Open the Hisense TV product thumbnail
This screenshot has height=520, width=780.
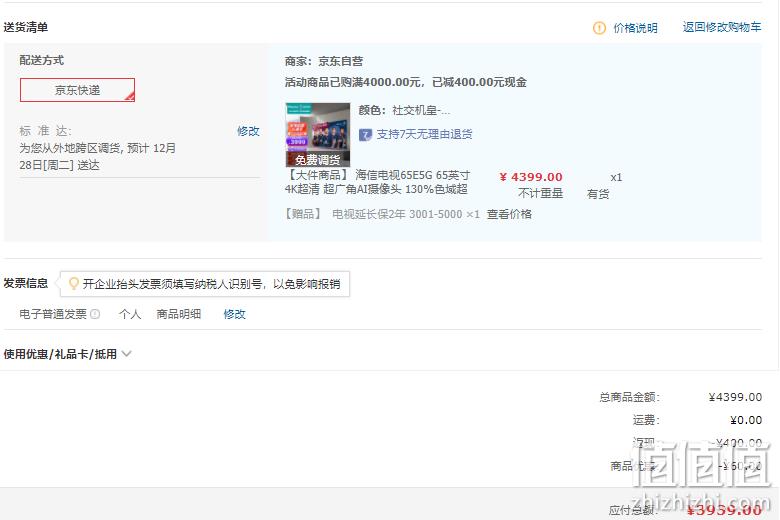[317, 134]
